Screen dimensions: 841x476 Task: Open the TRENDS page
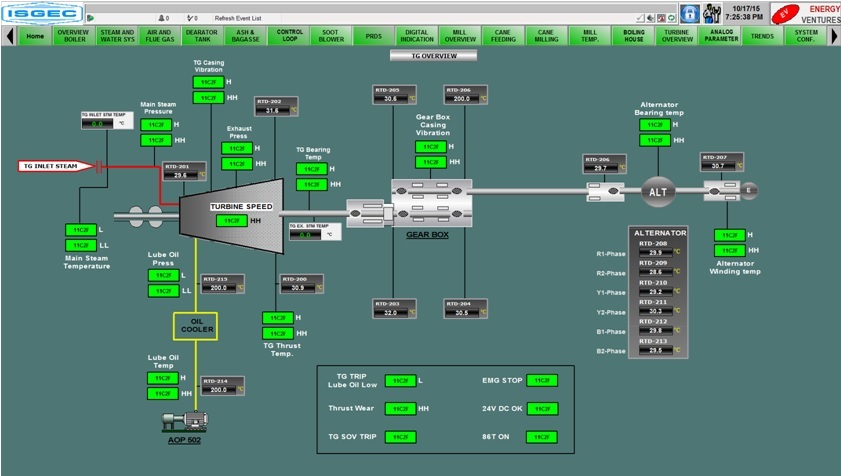(x=762, y=36)
